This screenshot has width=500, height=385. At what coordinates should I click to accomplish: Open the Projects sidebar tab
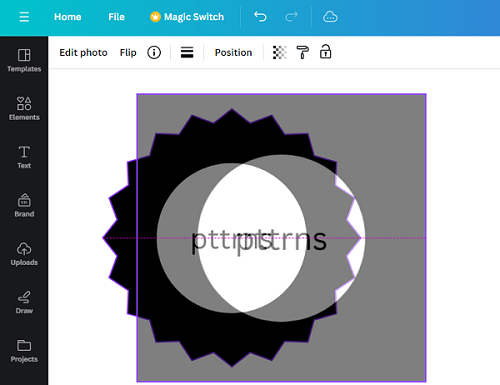pos(24,351)
